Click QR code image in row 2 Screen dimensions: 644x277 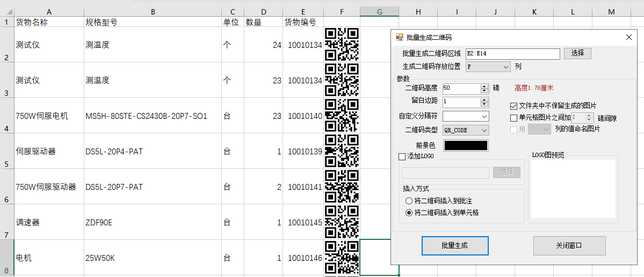[x=342, y=45]
